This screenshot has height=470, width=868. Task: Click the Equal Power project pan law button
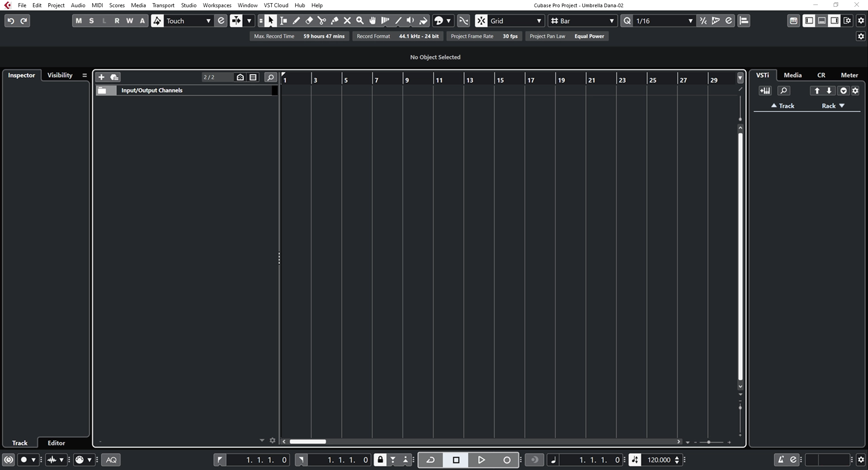coord(589,36)
